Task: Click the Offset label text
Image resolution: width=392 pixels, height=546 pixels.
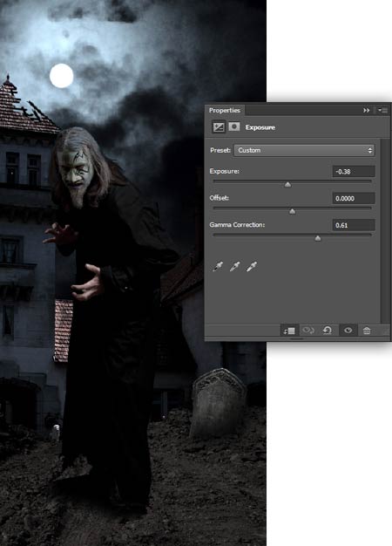Action: point(220,198)
